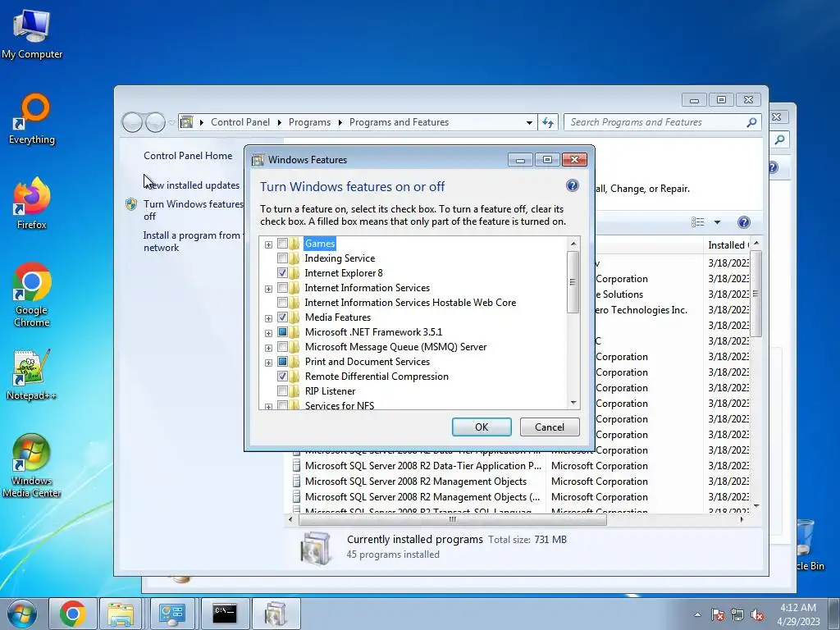Open View installed updates link
840x630 pixels.
click(x=192, y=185)
